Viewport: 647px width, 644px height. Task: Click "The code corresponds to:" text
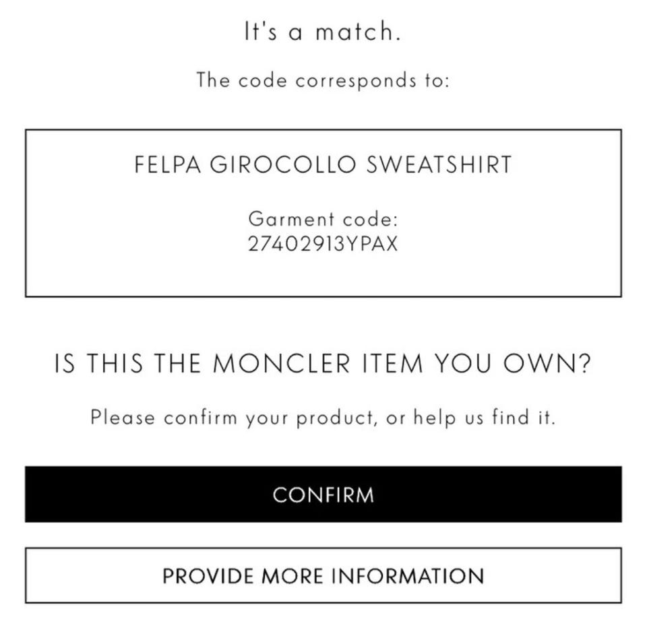point(323,80)
